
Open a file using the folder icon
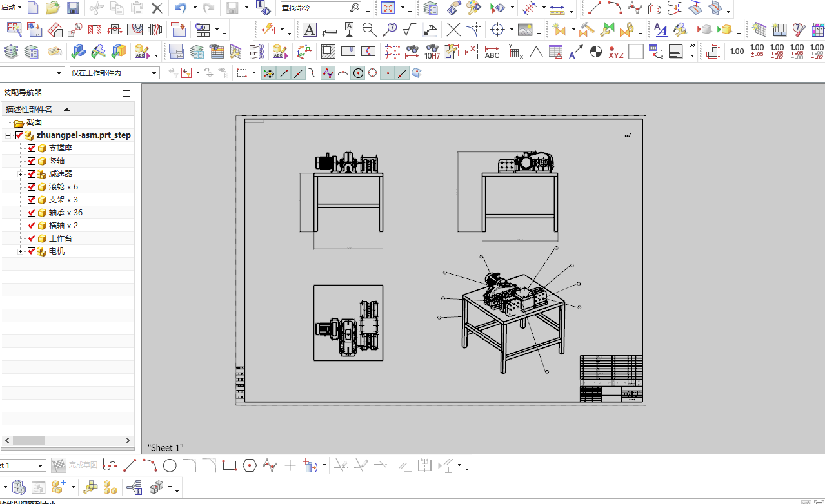pos(53,8)
